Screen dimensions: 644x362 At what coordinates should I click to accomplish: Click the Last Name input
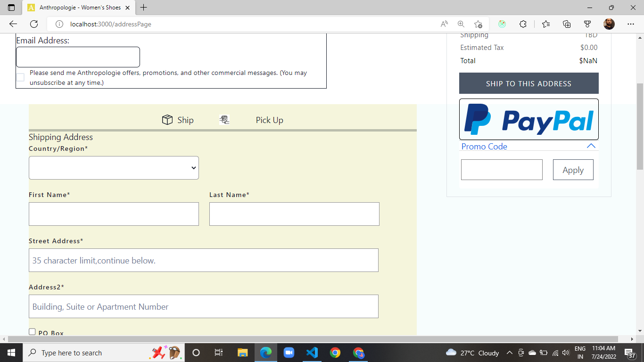[294, 214]
